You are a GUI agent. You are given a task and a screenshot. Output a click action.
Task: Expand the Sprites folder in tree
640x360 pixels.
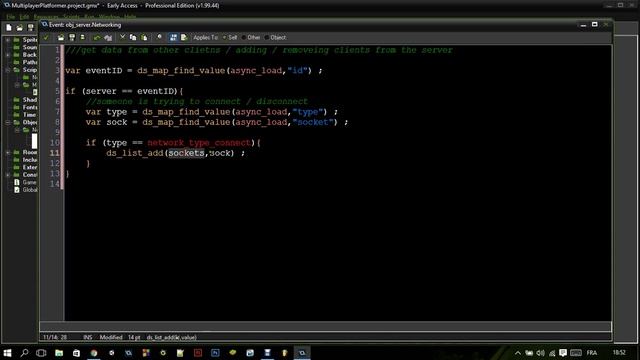[8, 40]
